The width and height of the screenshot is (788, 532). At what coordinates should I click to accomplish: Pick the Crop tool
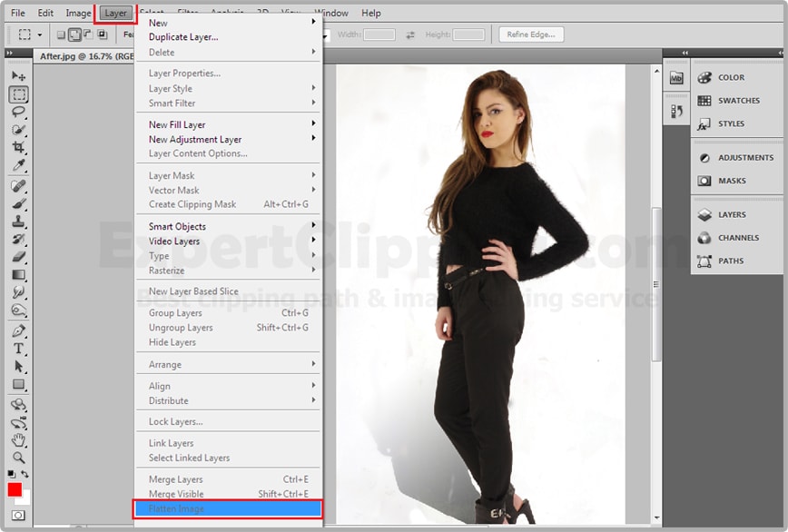tap(19, 148)
